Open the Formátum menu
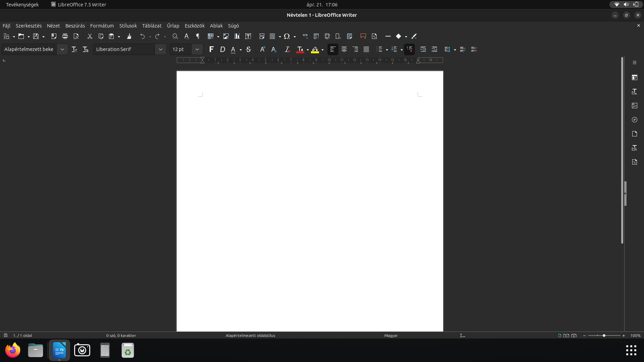644x362 pixels. point(102,26)
